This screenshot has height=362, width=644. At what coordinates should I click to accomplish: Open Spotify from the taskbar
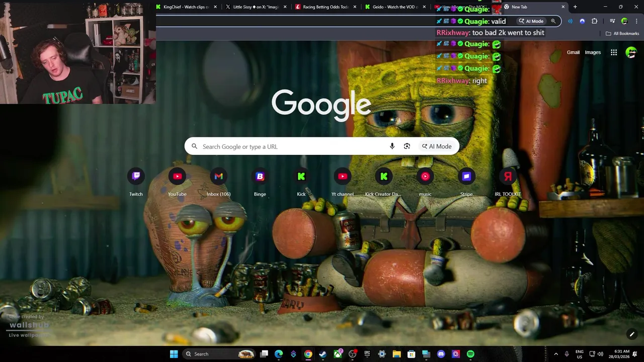coord(470,354)
